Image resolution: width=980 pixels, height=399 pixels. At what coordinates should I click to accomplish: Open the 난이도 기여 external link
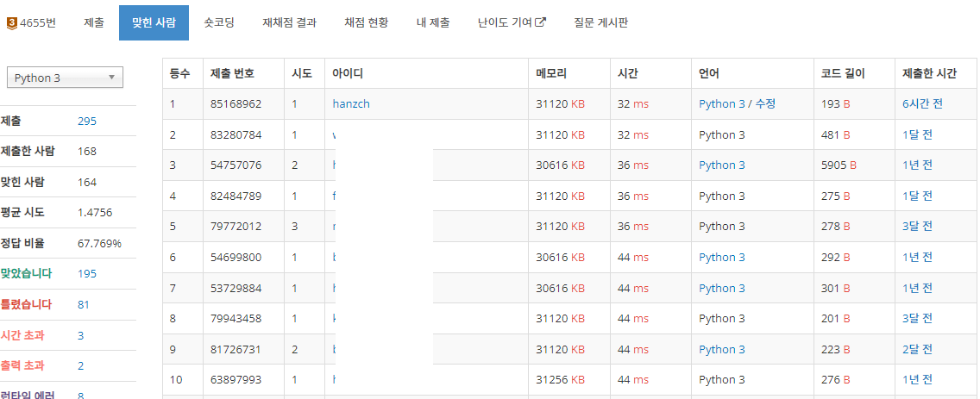click(x=512, y=23)
